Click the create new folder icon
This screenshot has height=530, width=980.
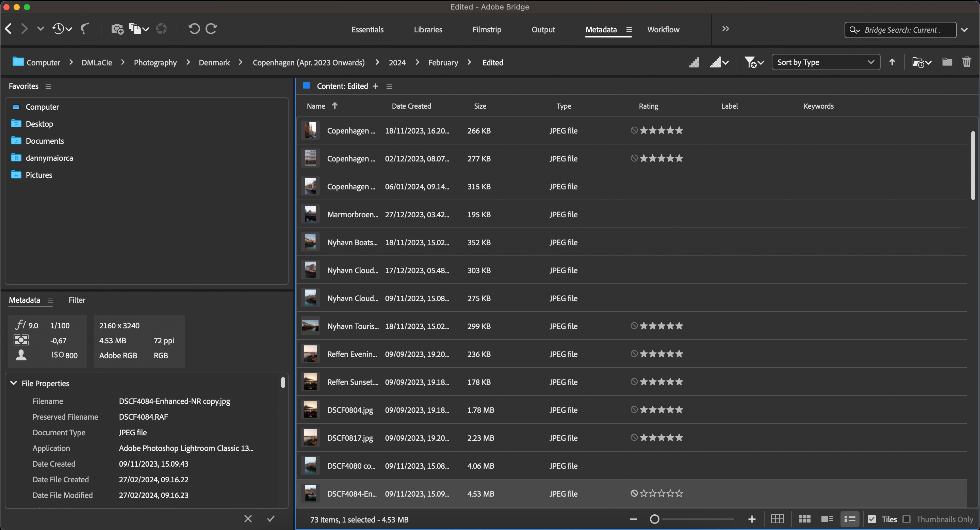point(947,62)
